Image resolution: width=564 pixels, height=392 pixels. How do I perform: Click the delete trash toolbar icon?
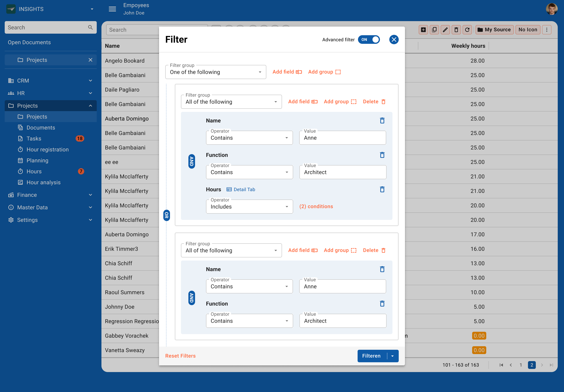point(456,30)
